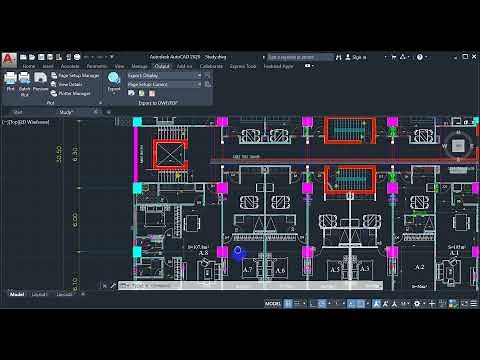Click the Export button in the ribbon
The width and height of the screenshot is (480, 360).
click(x=114, y=83)
